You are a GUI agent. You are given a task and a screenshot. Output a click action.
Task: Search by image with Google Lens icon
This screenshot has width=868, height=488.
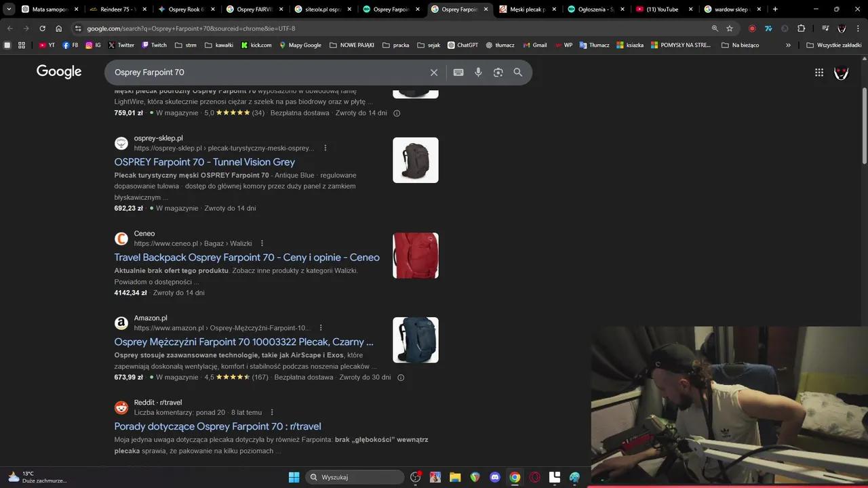coord(498,73)
